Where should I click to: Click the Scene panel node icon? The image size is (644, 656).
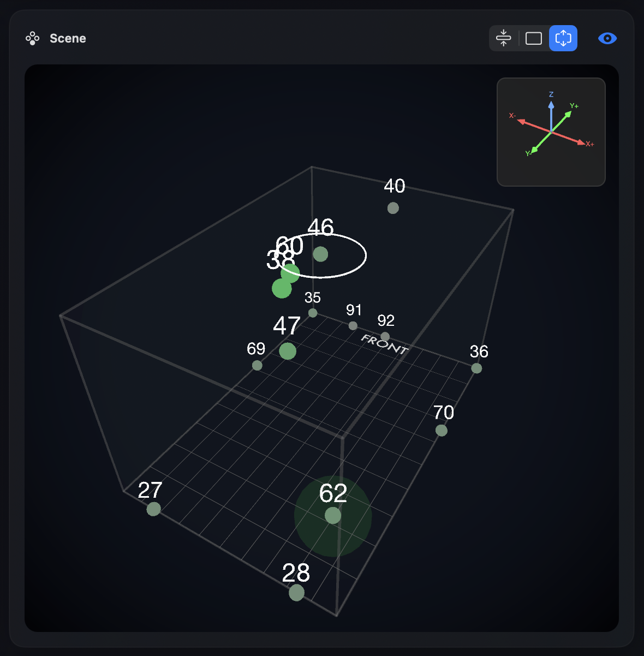click(x=33, y=38)
